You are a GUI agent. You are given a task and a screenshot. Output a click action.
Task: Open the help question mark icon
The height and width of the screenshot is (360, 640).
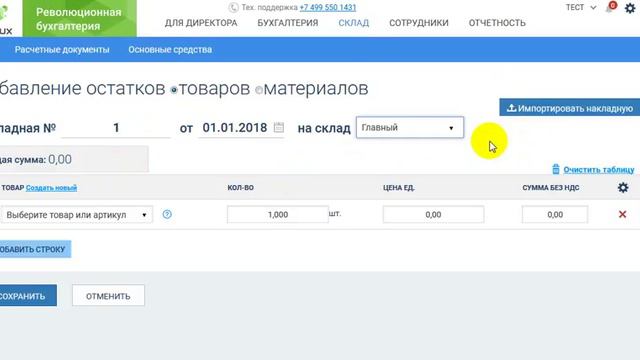(167, 214)
